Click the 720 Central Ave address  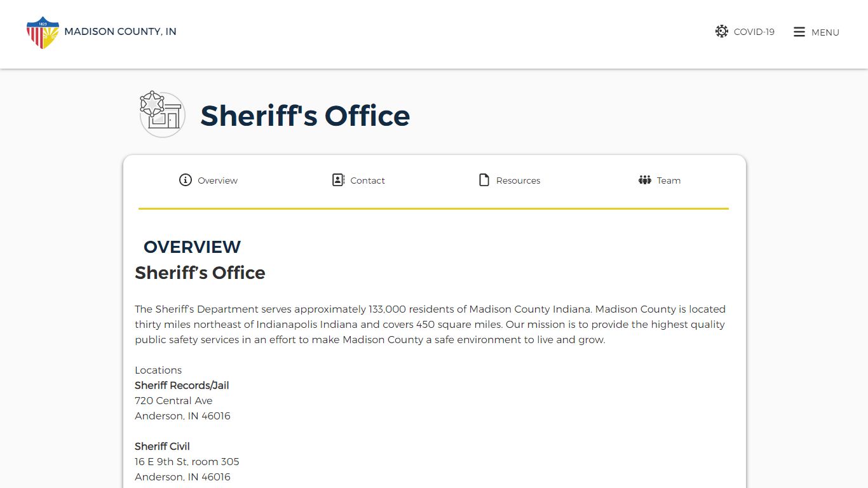pos(173,400)
